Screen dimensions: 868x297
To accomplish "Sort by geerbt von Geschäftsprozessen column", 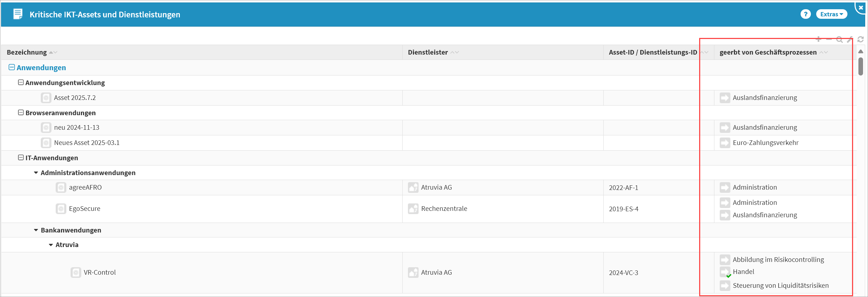I will (824, 52).
